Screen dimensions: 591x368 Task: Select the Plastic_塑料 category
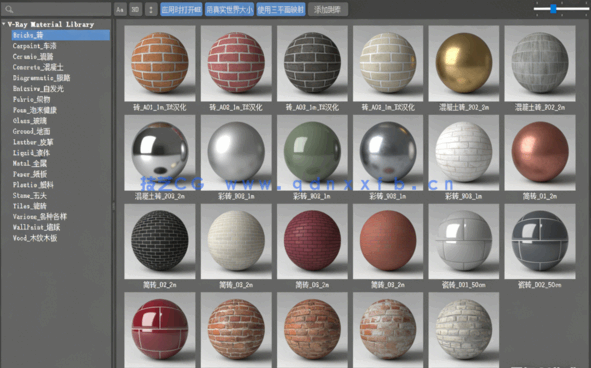[x=33, y=185]
